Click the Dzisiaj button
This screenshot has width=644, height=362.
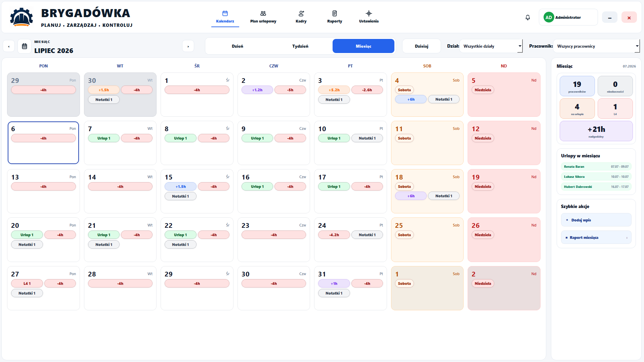coord(421,46)
